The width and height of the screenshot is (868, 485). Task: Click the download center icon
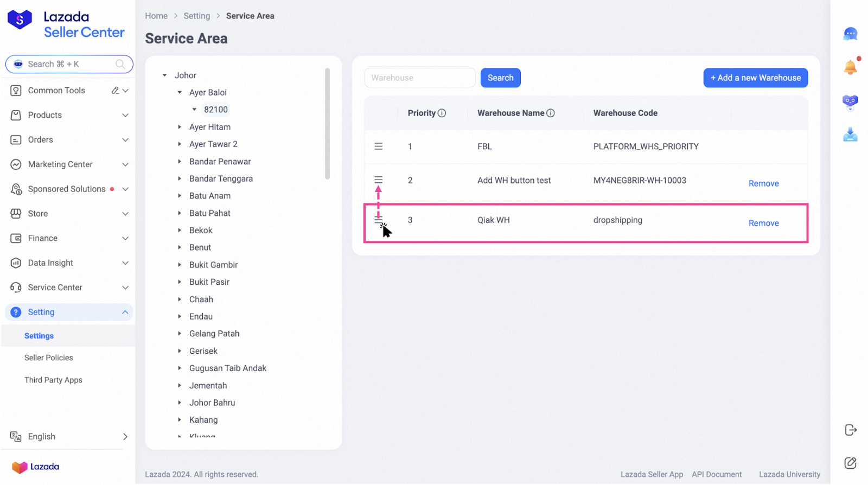coord(850,134)
